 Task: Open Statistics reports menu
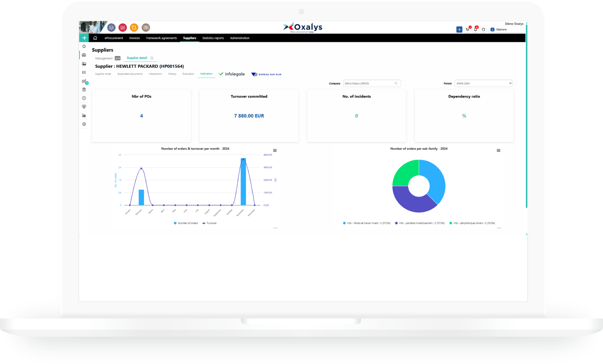213,38
